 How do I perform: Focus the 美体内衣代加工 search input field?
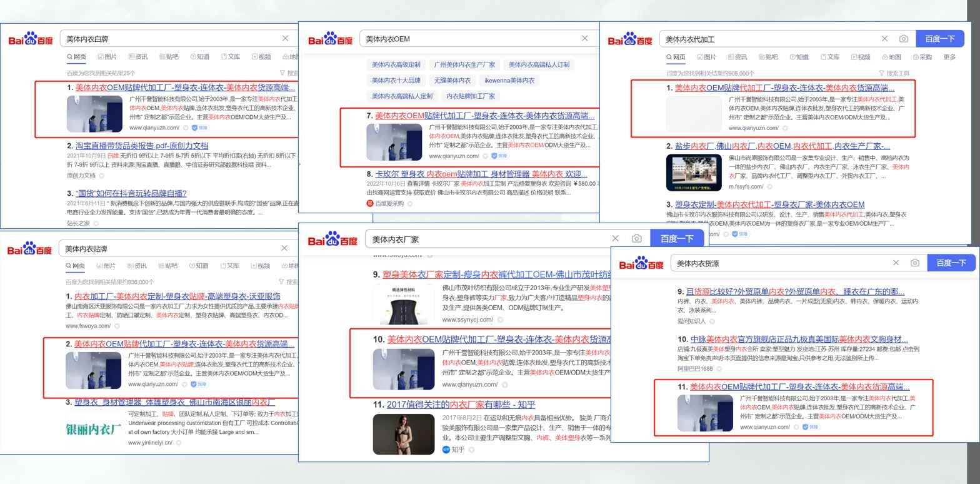tap(769, 39)
